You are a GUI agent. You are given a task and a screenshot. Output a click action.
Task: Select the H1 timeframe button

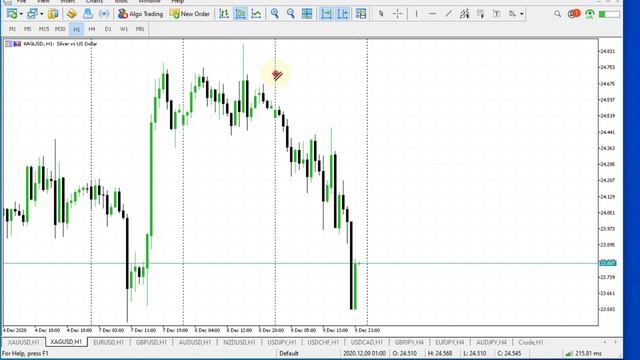(x=76, y=29)
